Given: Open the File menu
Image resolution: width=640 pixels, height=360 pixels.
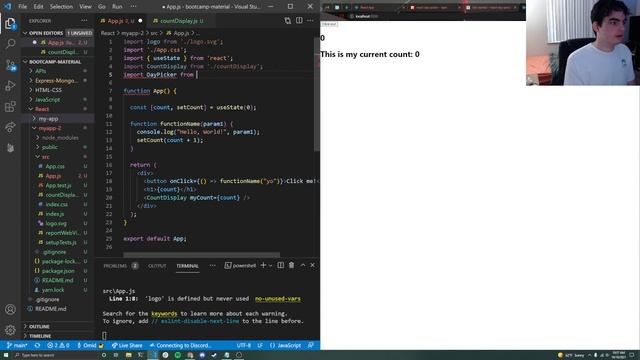Looking at the screenshot, I should pyautogui.click(x=22, y=7).
